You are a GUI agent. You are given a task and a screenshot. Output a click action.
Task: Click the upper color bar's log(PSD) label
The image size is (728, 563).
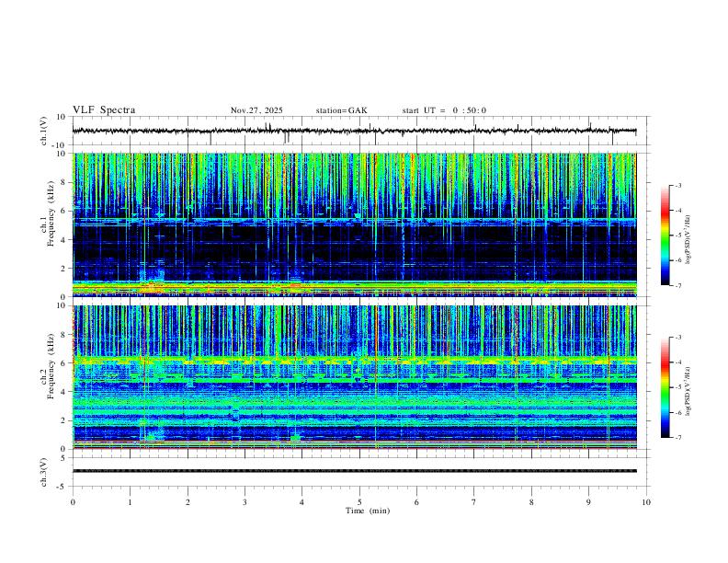688,240
